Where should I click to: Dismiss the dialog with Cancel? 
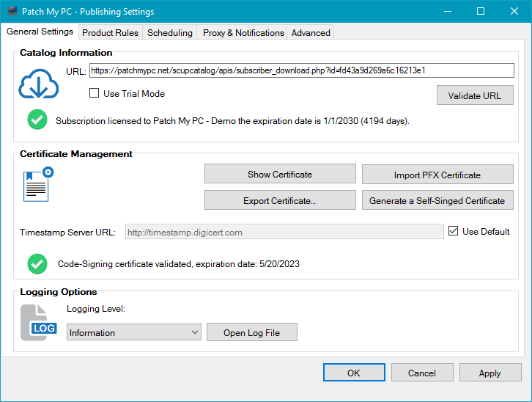click(422, 373)
